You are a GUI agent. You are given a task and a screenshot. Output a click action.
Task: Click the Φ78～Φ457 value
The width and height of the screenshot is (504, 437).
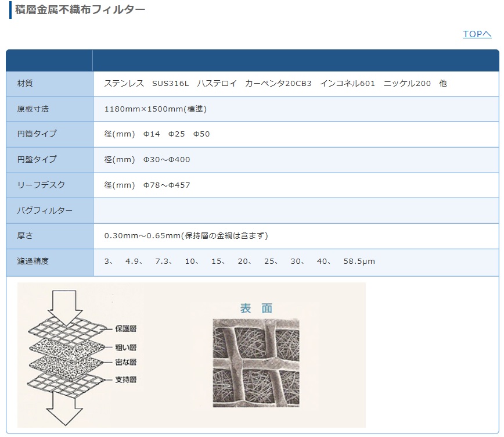click(x=167, y=185)
